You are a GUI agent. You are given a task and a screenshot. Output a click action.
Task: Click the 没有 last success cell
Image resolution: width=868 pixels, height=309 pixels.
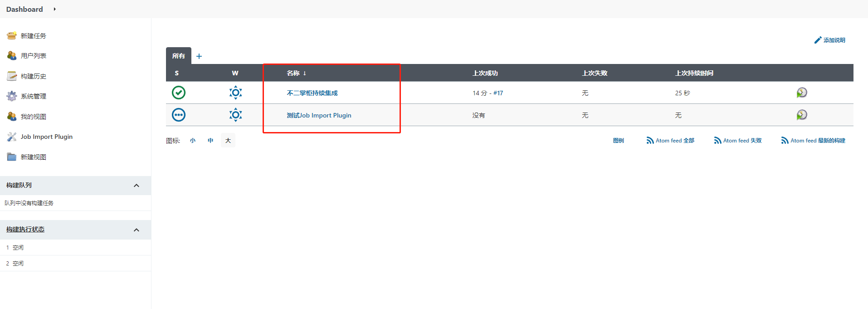tap(478, 115)
